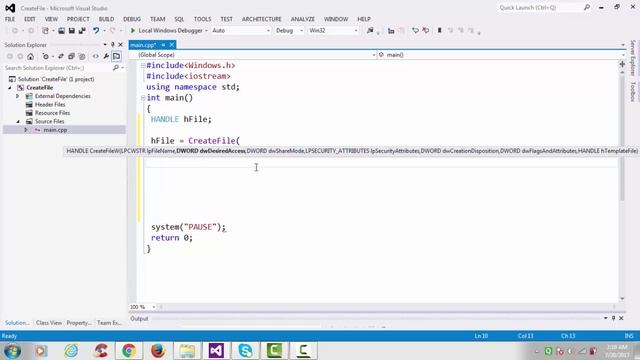
Task: Toggle Preview Selected Items button
Action: (116, 56)
